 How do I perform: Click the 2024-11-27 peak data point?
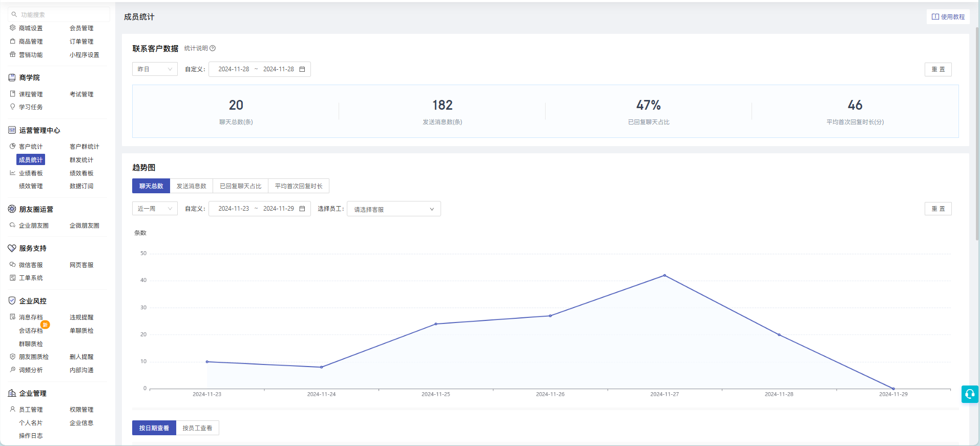pyautogui.click(x=665, y=275)
